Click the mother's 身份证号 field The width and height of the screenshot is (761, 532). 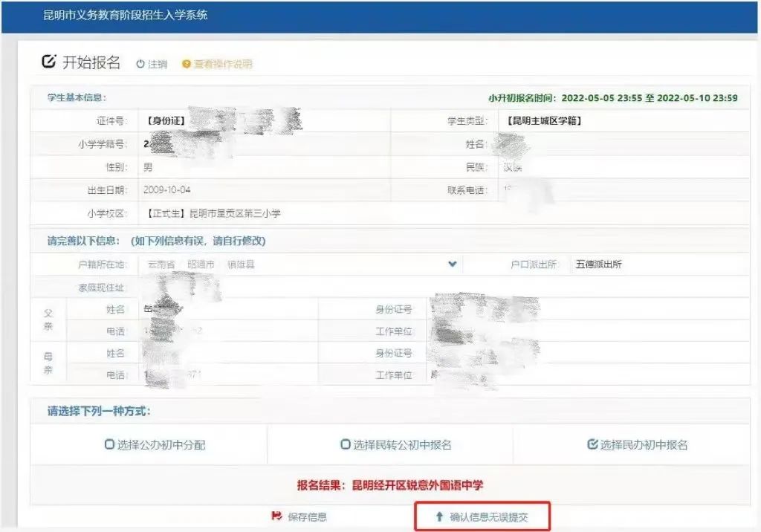[589, 353]
